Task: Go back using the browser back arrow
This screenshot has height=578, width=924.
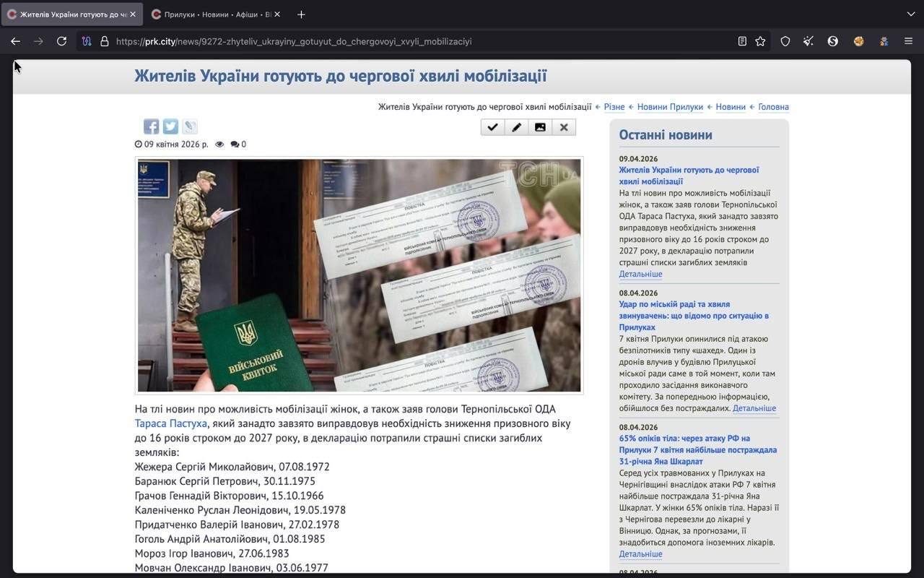Action: pyautogui.click(x=16, y=41)
